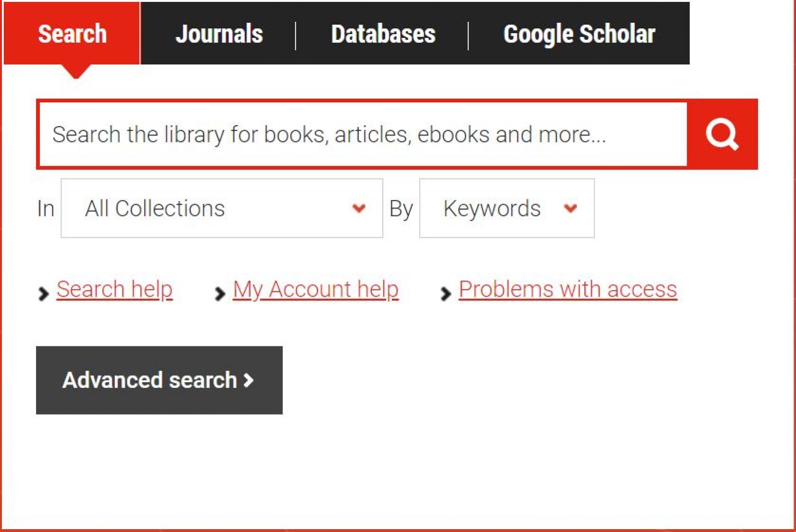
Task: Click the Advanced search button
Action: (x=159, y=379)
